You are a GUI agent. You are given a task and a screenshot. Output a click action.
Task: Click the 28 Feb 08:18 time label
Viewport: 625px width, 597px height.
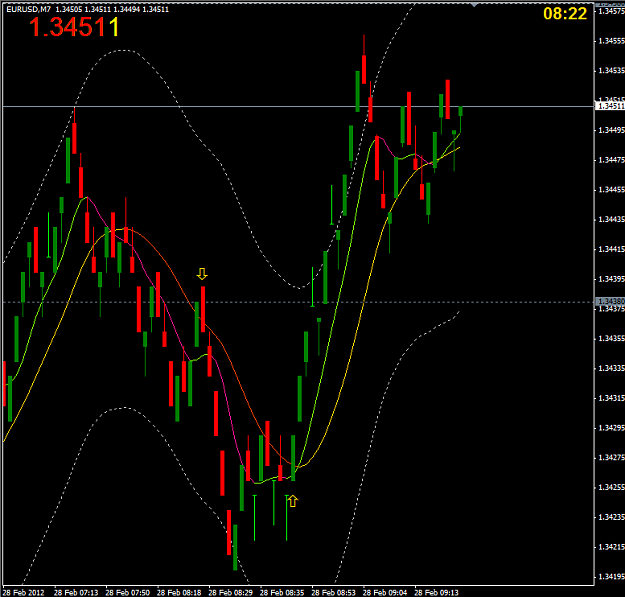(x=179, y=592)
